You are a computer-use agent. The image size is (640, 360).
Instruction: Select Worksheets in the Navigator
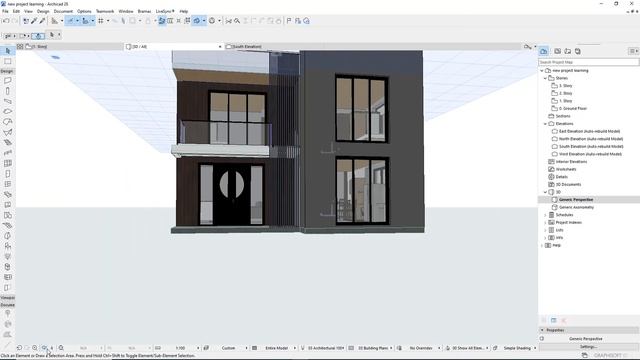tap(566, 169)
